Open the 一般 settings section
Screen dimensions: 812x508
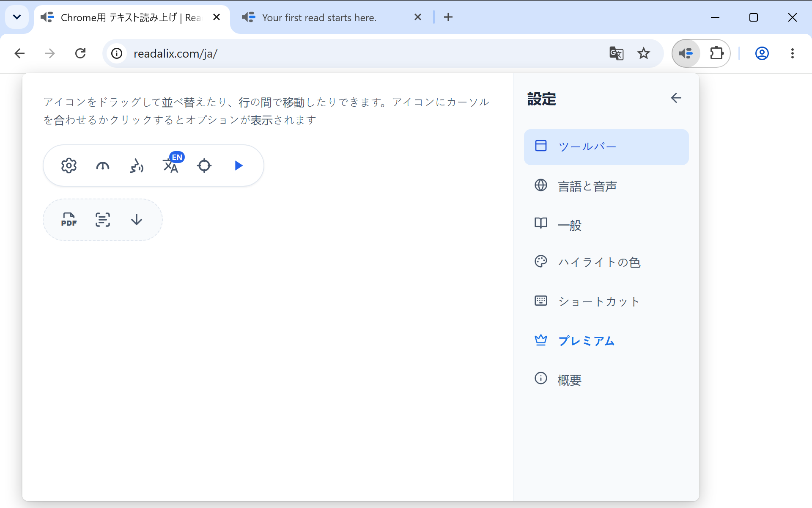tap(606, 225)
